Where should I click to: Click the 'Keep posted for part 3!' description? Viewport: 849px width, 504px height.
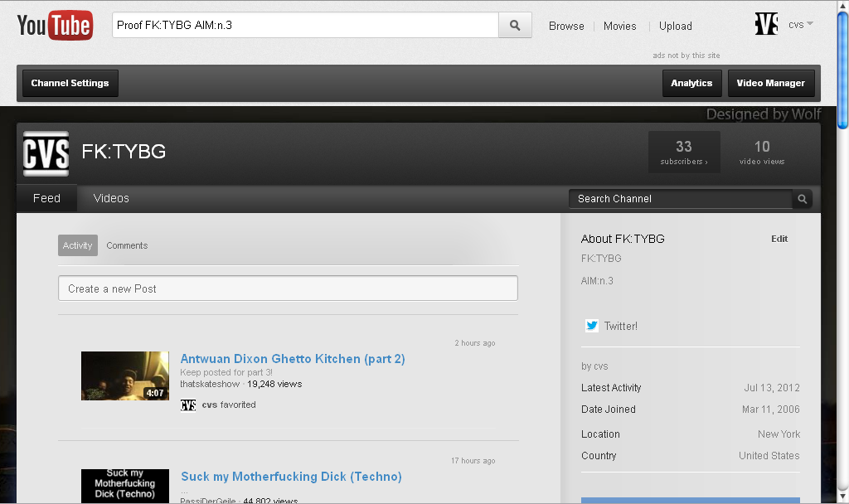[x=226, y=372]
